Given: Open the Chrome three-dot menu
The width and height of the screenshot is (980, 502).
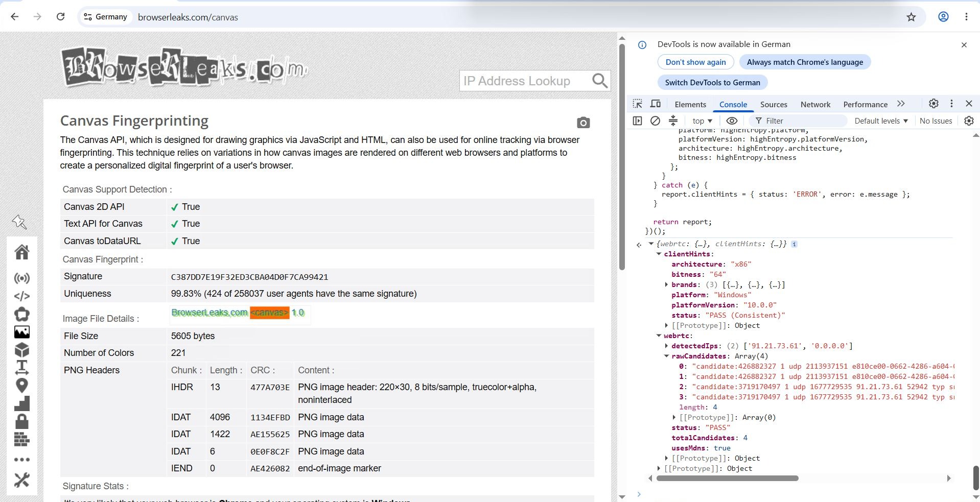Looking at the screenshot, I should [x=966, y=17].
